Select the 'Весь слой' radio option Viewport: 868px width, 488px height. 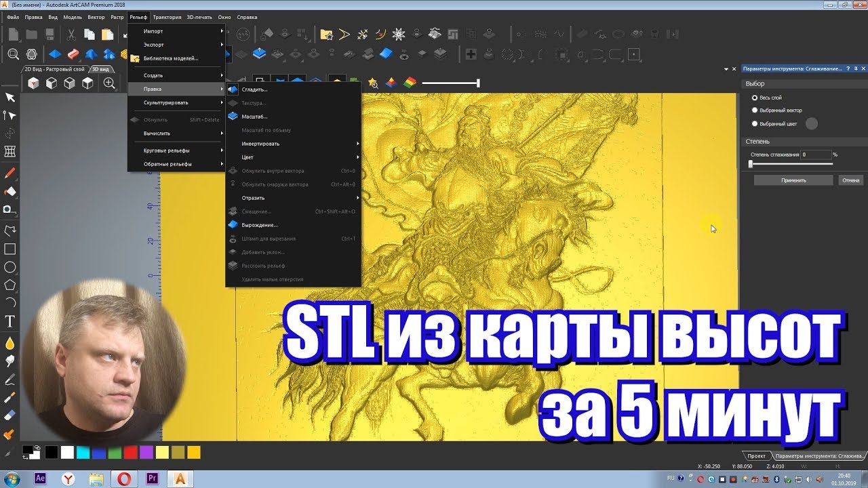[755, 98]
